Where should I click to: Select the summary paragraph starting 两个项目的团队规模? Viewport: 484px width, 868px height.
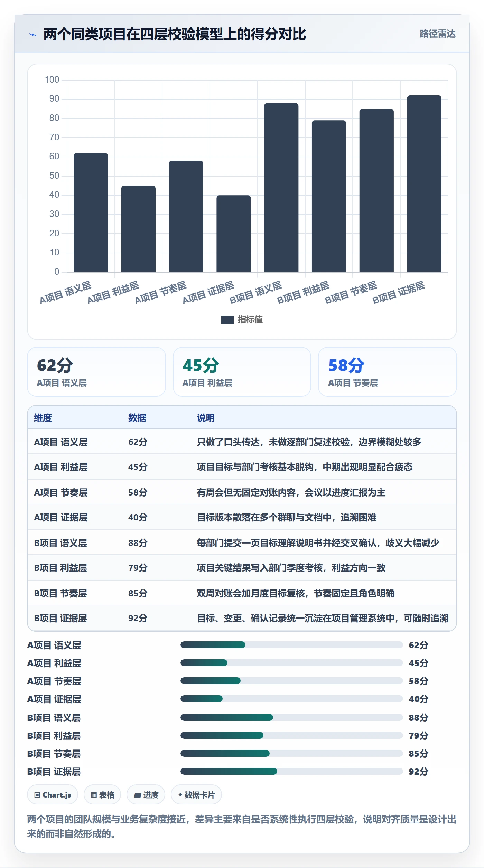242,826
